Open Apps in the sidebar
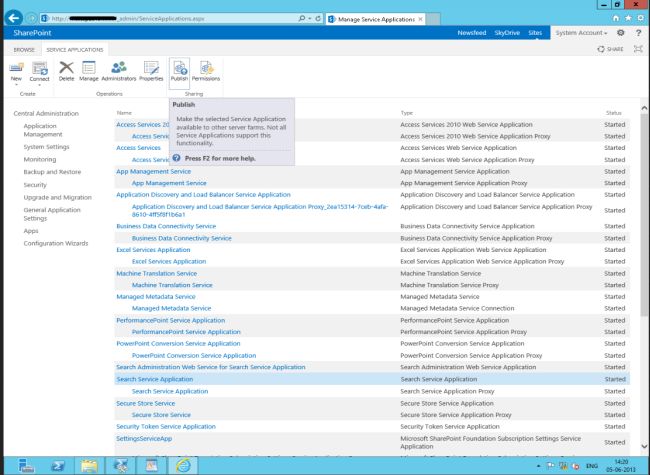The width and height of the screenshot is (650, 475). 31,231
